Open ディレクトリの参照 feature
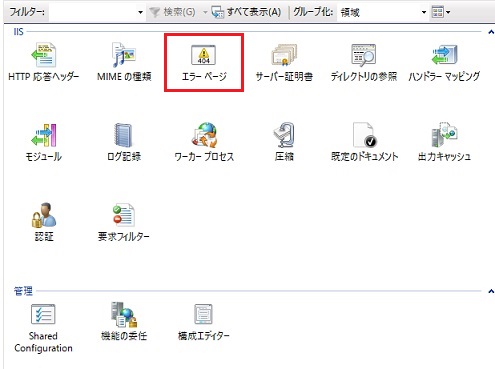This screenshot has width=495, height=369. tap(364, 62)
